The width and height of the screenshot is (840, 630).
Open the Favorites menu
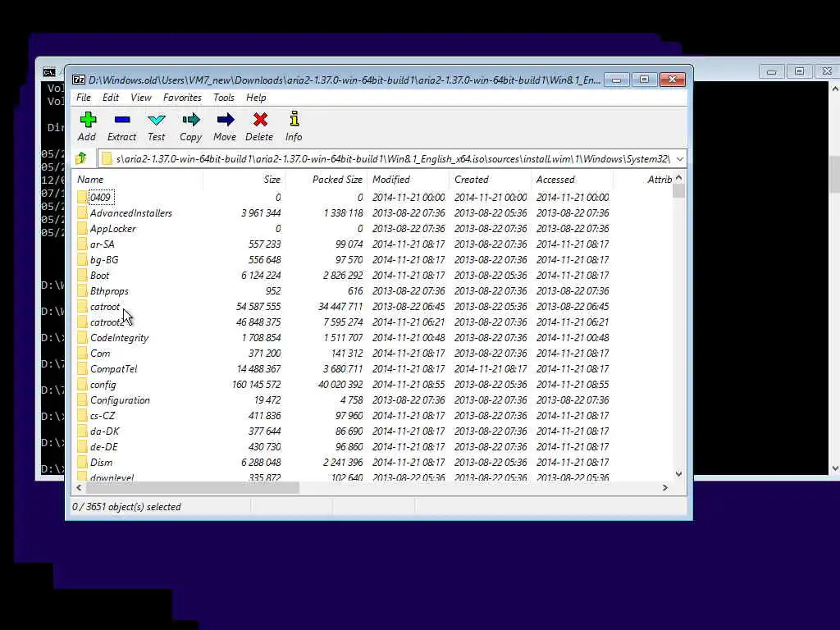(x=182, y=98)
